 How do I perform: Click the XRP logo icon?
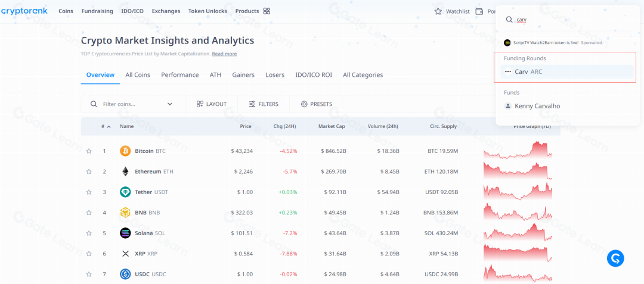(x=125, y=254)
